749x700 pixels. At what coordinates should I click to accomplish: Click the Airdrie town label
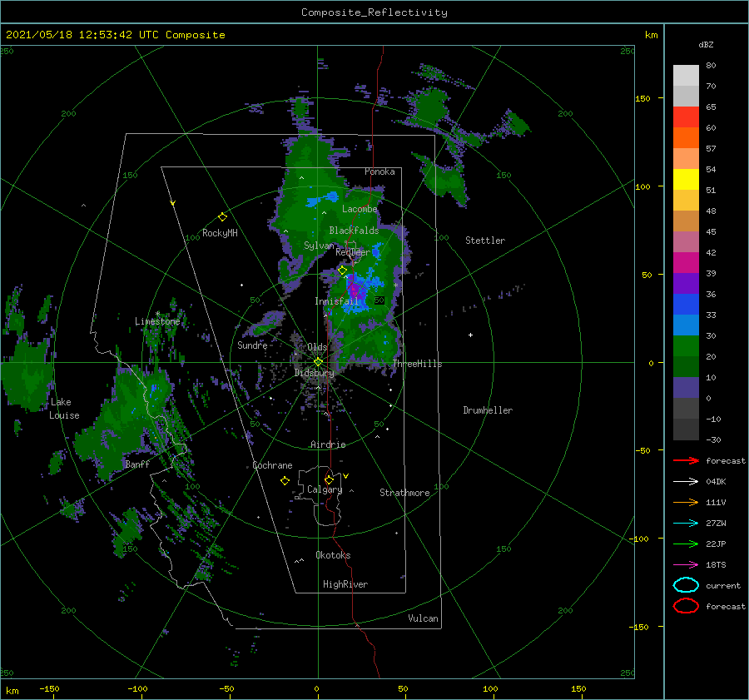coord(328,444)
